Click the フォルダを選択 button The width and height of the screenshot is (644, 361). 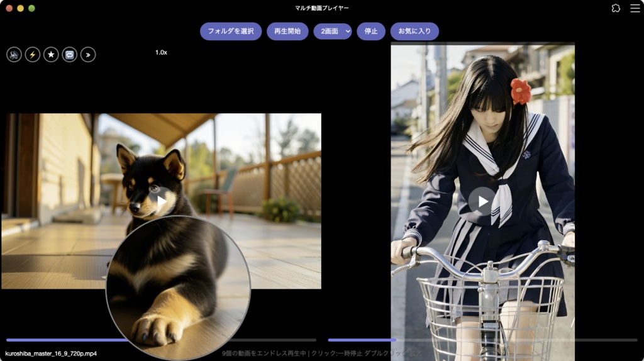click(231, 31)
